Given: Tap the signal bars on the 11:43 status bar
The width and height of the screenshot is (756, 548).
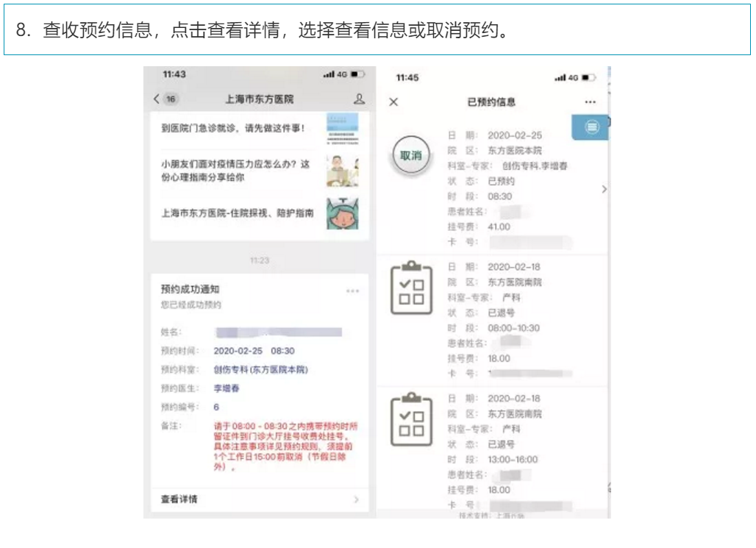Looking at the screenshot, I should click(329, 74).
